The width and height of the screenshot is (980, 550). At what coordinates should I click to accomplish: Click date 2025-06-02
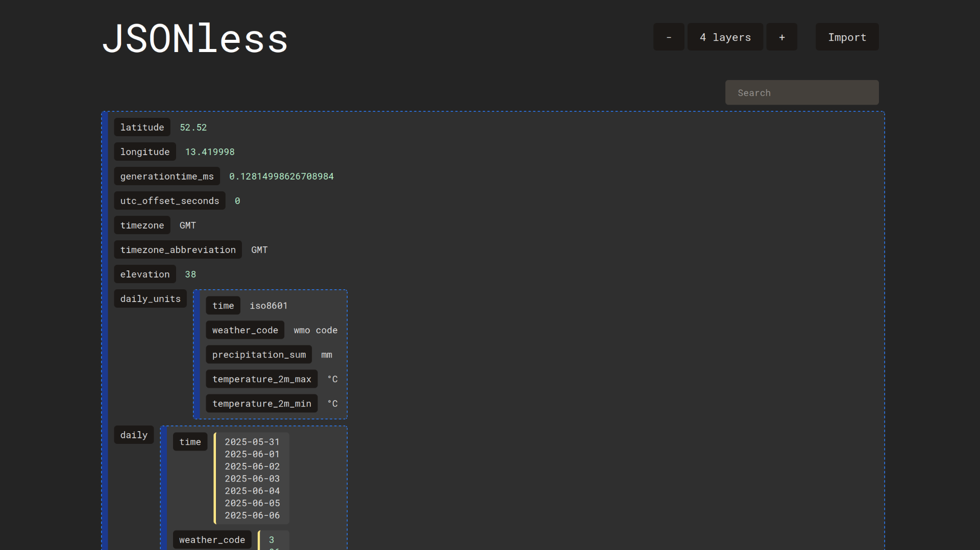click(x=252, y=466)
